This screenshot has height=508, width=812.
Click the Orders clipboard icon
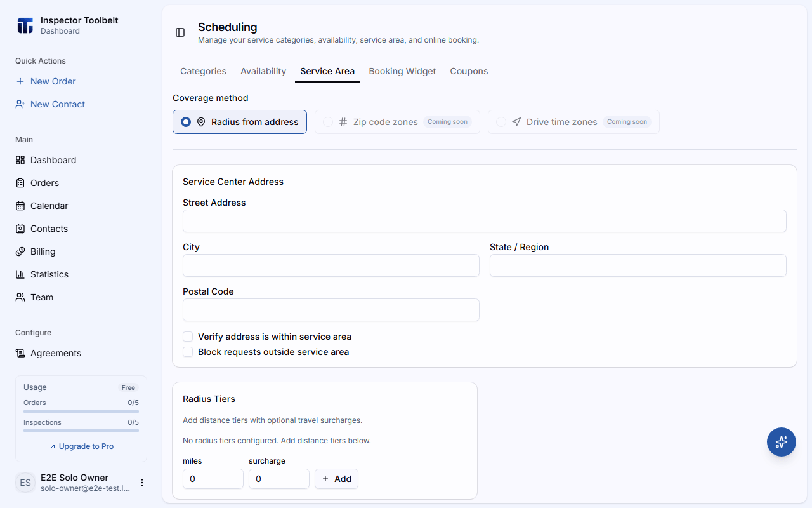tap(20, 183)
